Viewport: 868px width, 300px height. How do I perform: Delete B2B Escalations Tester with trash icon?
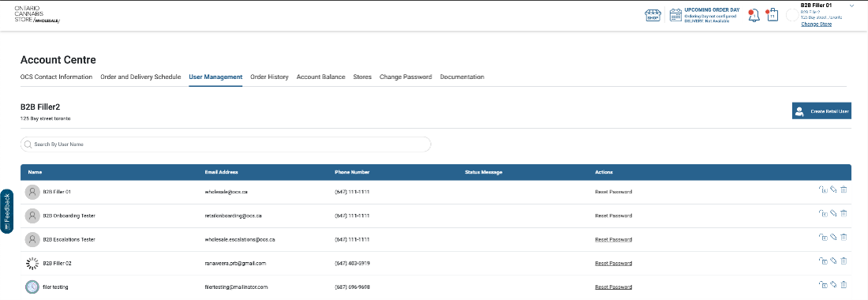[x=844, y=238]
